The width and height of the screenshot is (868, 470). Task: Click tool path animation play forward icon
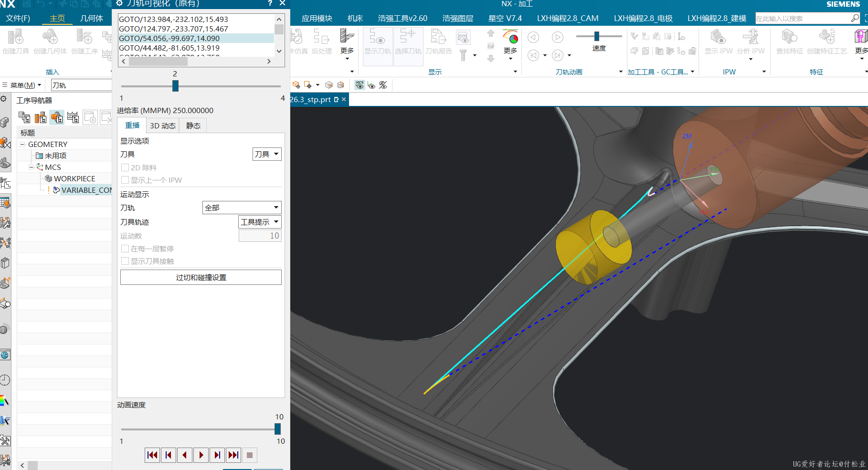point(557,37)
